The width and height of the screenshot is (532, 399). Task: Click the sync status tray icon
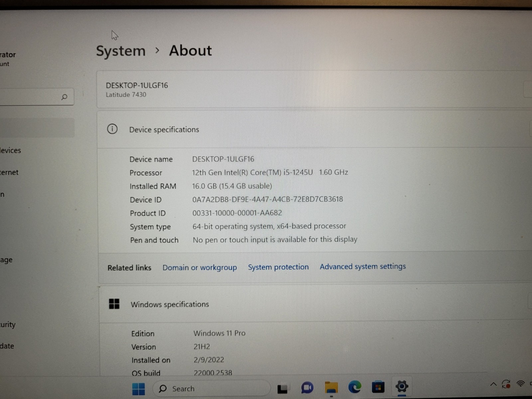506,384
